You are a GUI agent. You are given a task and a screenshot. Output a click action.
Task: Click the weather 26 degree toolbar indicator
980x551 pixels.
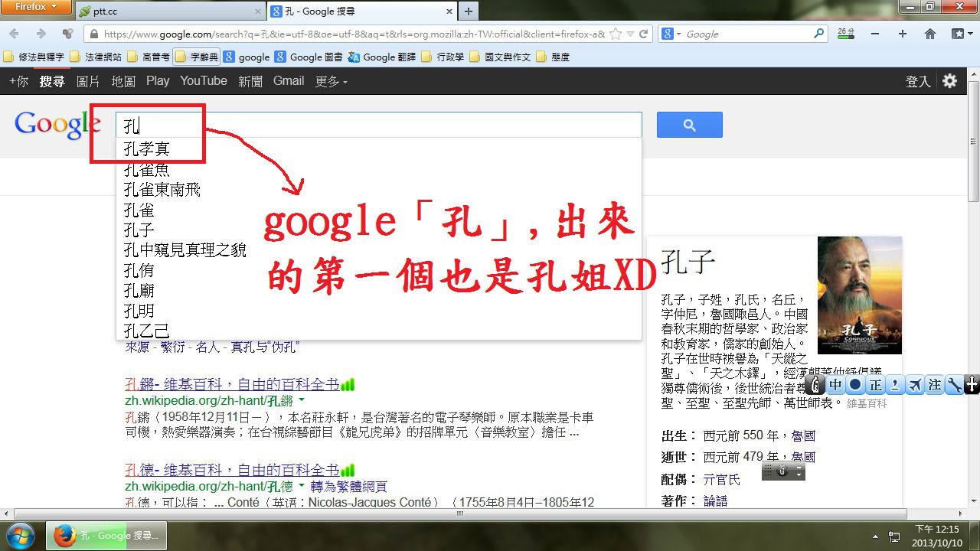tap(845, 33)
